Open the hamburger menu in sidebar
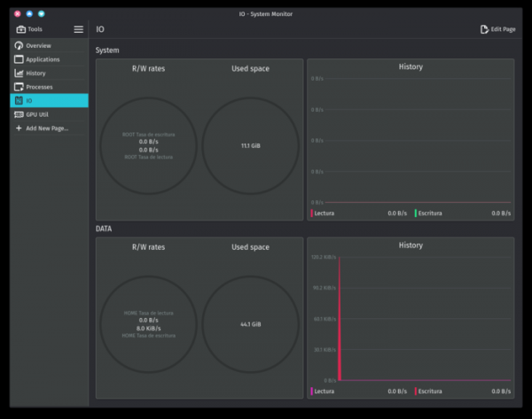The height and width of the screenshot is (419, 532). click(78, 29)
